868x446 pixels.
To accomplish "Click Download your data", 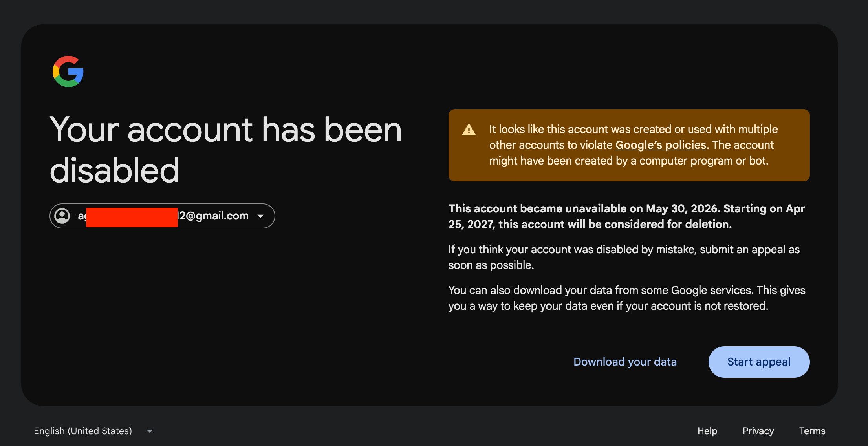I will coord(625,362).
